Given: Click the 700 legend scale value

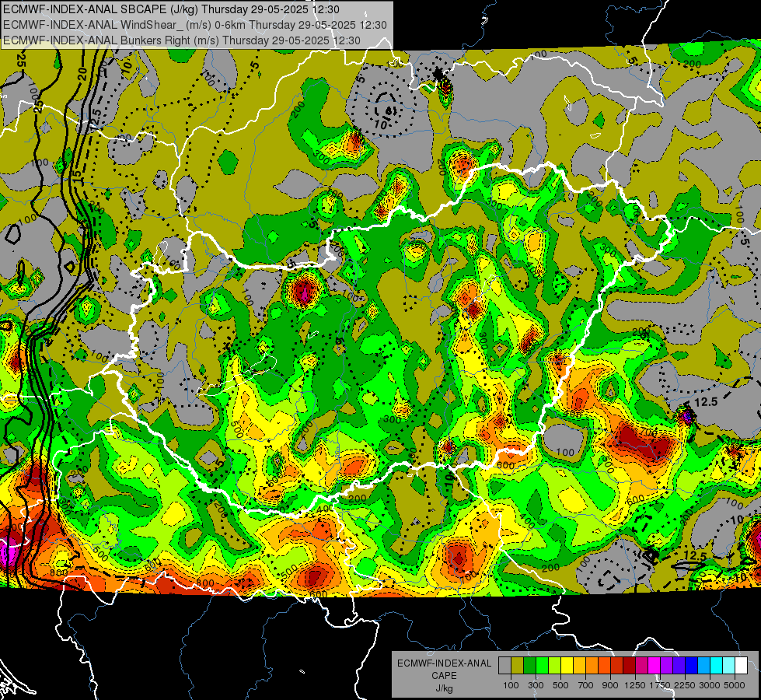Looking at the screenshot, I should (586, 685).
